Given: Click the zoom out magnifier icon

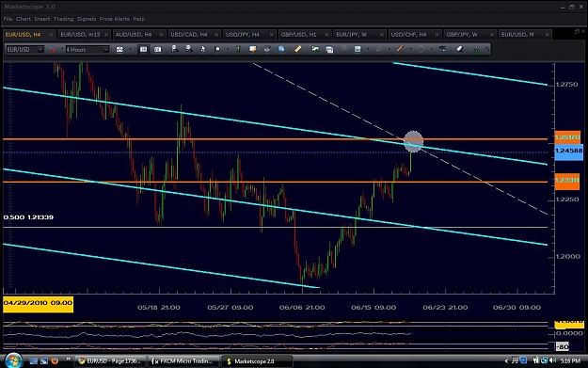Looking at the screenshot, I should pyautogui.click(x=188, y=49).
